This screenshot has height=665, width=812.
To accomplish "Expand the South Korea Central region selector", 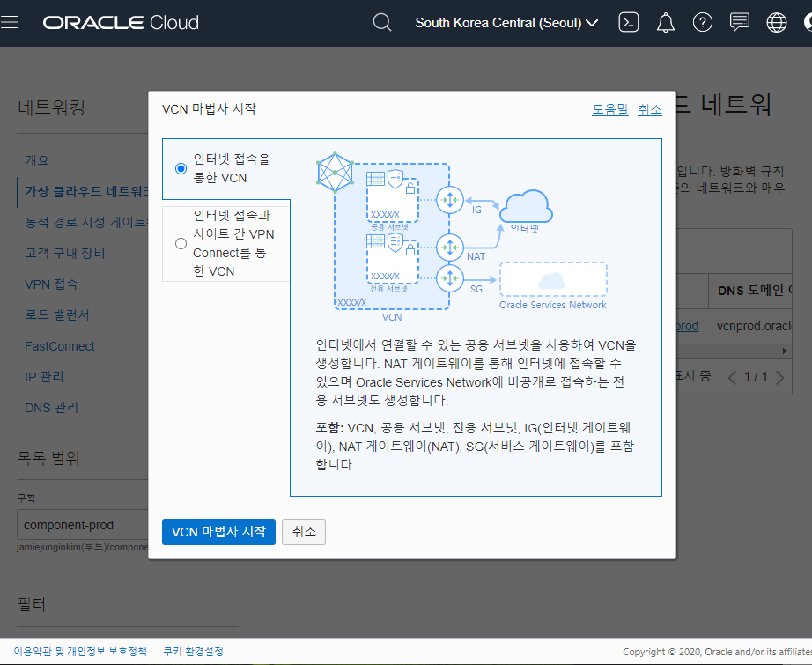I will 506,23.
